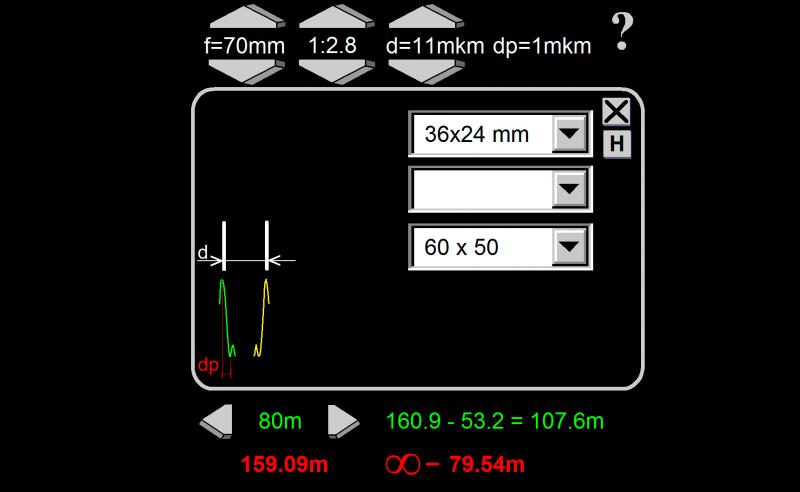The image size is (800, 492).
Task: Click the white d label in diagram
Action: tap(203, 253)
